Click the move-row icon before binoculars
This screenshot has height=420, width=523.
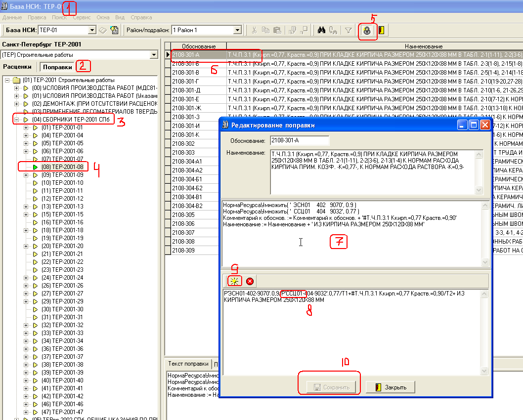pyautogui.click(x=304, y=30)
